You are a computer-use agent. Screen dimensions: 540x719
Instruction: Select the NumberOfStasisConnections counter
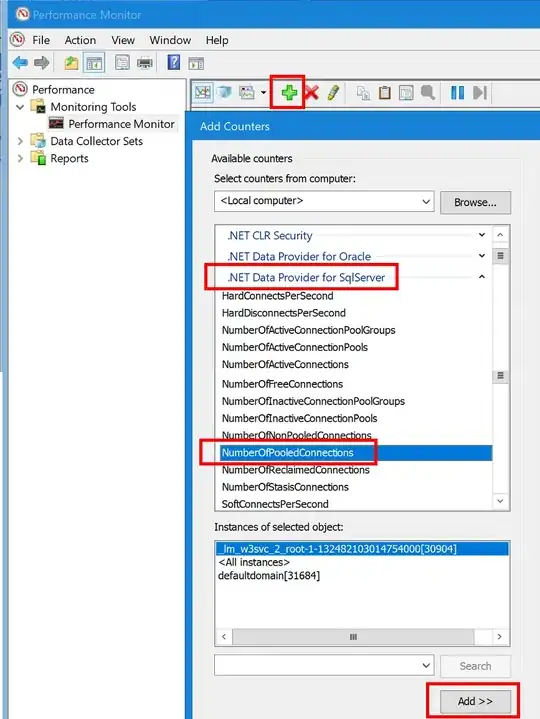coord(285,487)
